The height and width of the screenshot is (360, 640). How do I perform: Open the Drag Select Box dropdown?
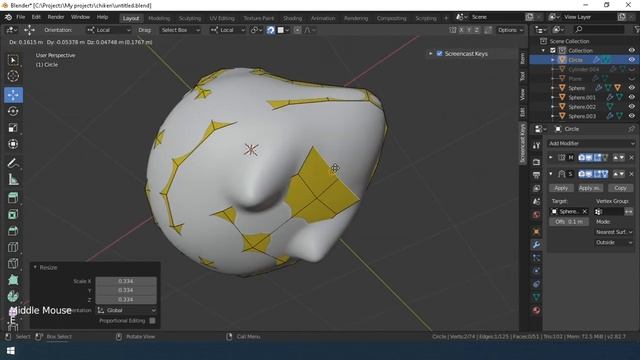coord(180,30)
